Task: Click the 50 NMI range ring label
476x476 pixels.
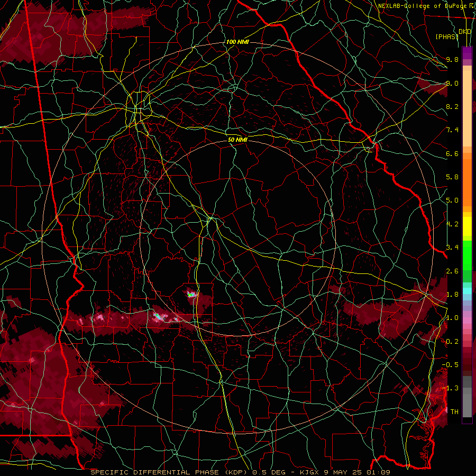Action: [237, 140]
